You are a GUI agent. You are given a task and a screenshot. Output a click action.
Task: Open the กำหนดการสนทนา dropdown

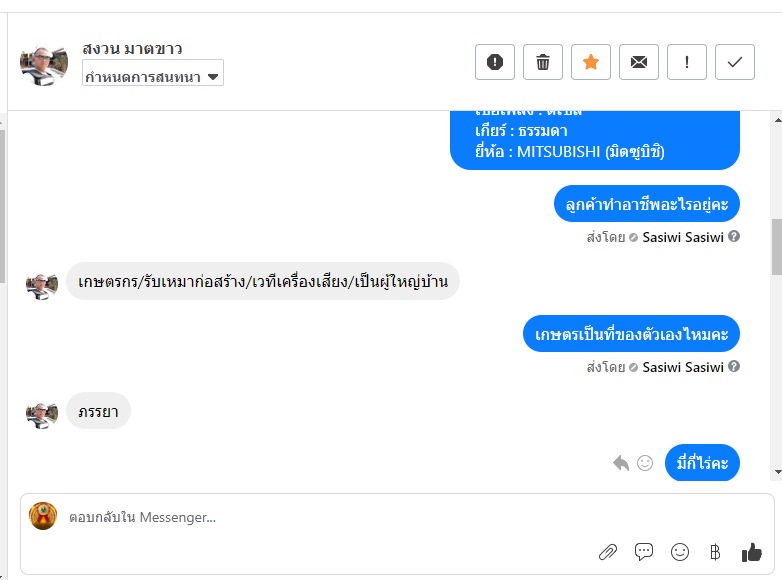152,74
